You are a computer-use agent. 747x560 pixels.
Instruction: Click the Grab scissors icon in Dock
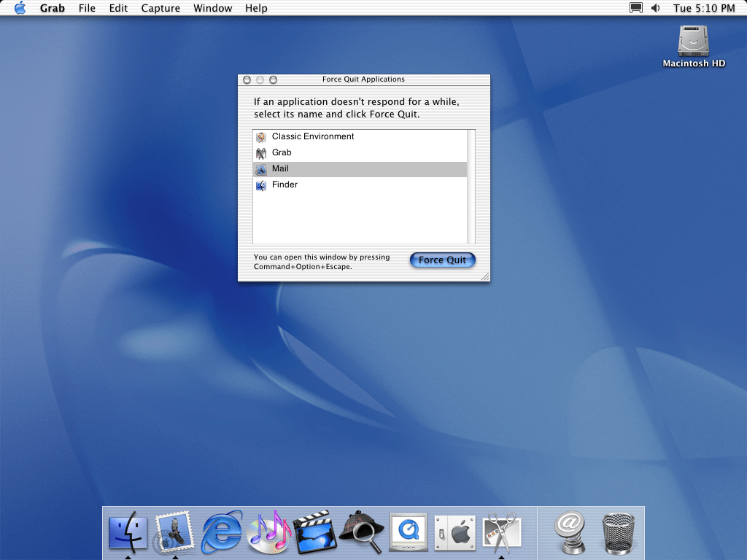pyautogui.click(x=502, y=532)
